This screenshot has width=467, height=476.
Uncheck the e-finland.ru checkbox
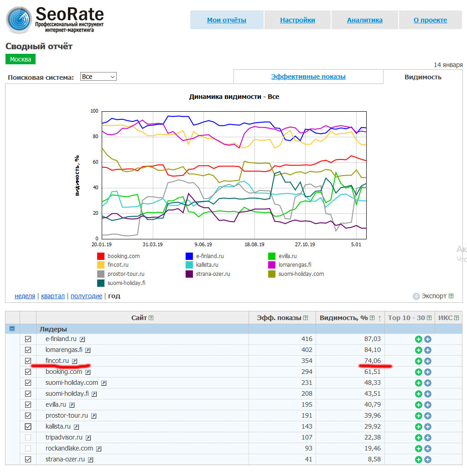click(28, 339)
